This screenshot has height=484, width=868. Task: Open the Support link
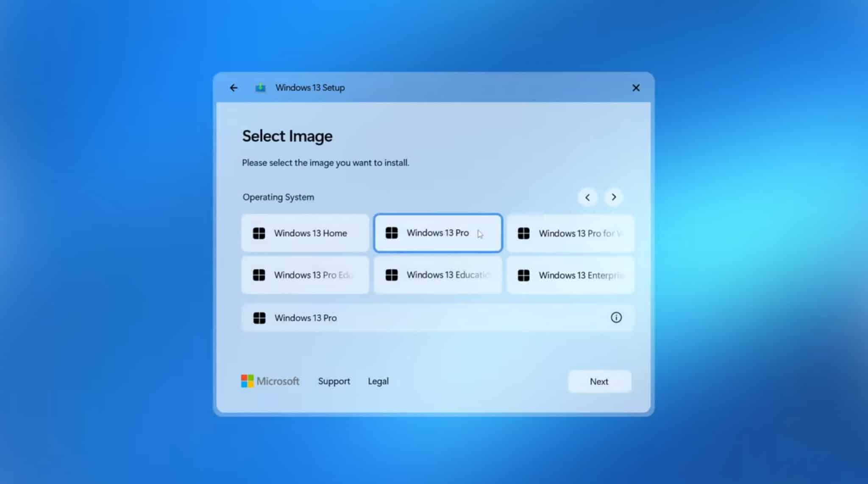(334, 381)
